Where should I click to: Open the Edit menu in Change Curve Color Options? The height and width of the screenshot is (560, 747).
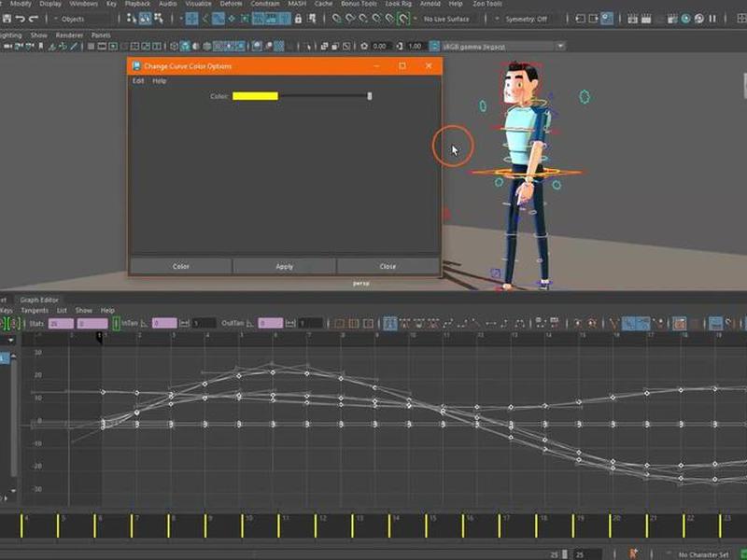[x=138, y=81]
